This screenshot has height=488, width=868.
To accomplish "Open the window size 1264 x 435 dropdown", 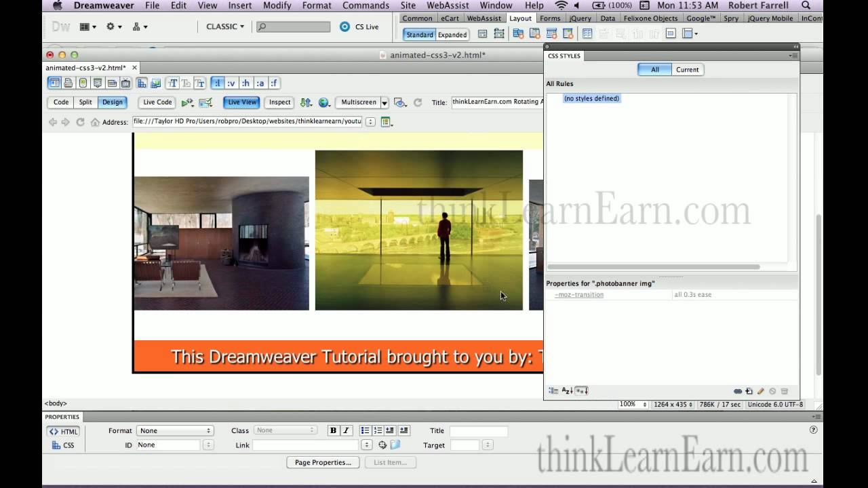I will pyautogui.click(x=673, y=405).
